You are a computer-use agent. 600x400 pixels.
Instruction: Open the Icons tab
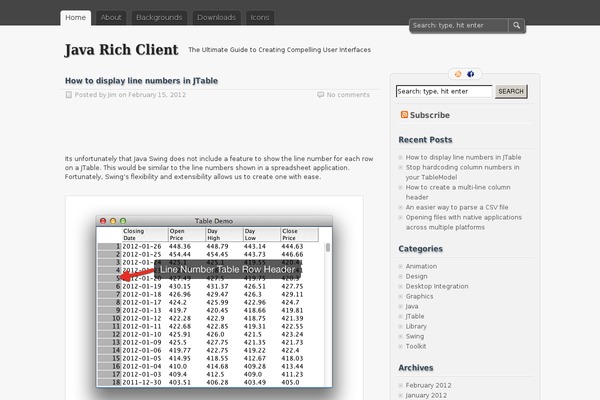pos(260,18)
